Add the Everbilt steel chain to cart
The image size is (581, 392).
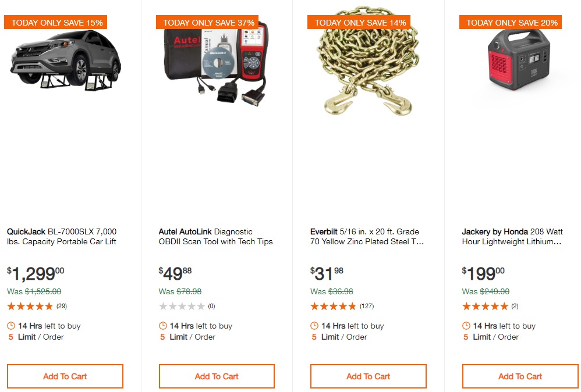click(369, 376)
